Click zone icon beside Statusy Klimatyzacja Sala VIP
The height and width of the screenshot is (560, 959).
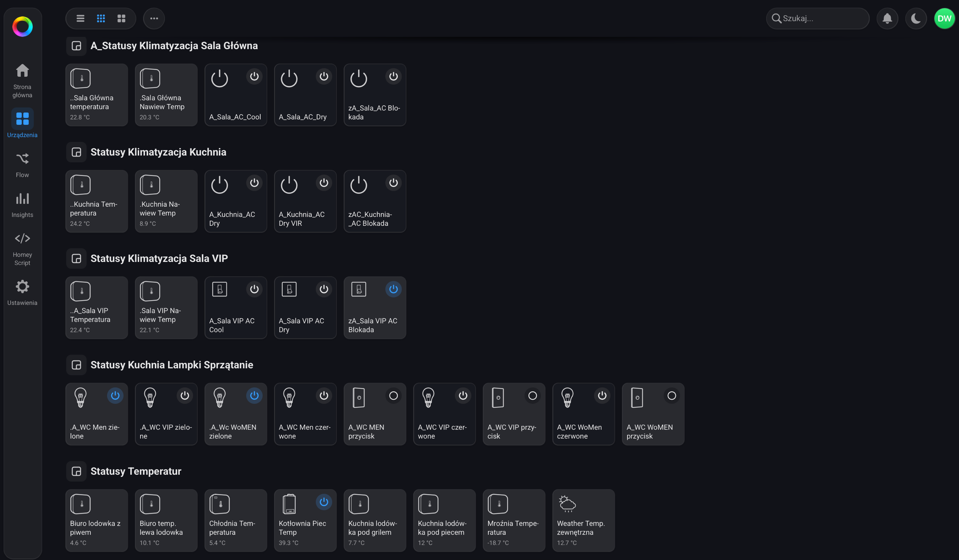[x=76, y=259]
